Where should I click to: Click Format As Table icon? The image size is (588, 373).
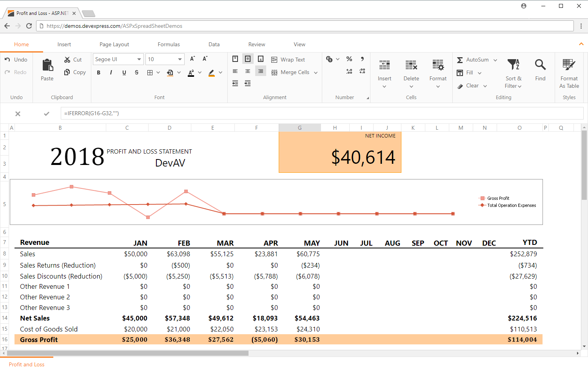[x=569, y=65]
